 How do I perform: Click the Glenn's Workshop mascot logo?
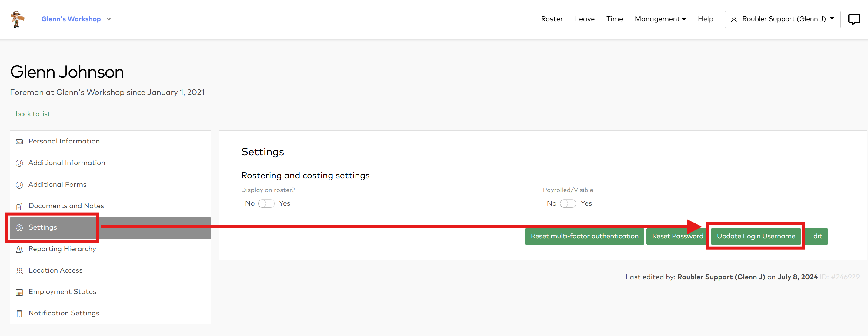pos(17,19)
